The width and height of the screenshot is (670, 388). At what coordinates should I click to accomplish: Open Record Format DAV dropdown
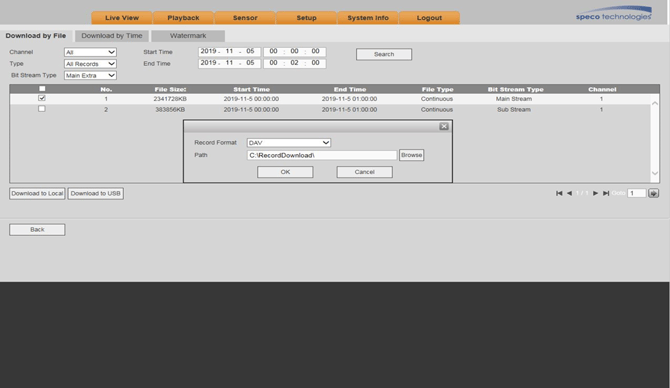[289, 143]
